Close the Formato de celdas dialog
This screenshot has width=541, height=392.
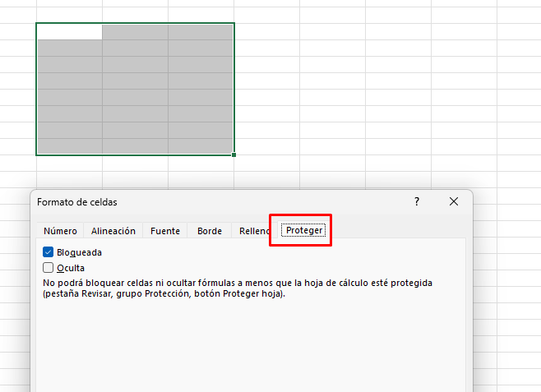tap(454, 201)
